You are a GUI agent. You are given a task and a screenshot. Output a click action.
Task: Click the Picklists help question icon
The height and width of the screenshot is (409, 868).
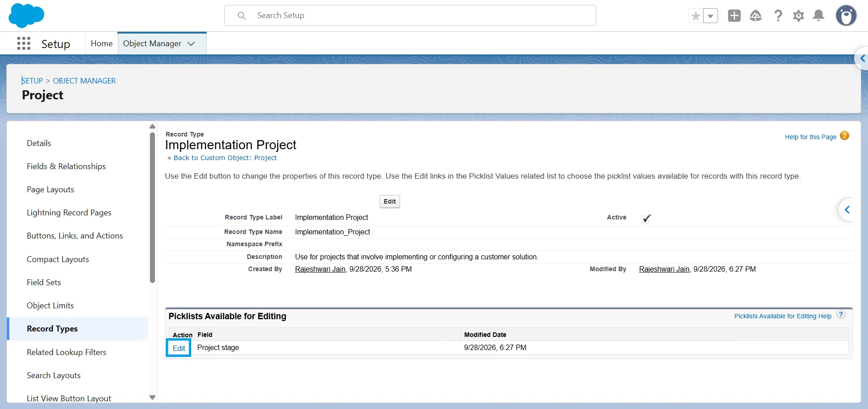841,315
